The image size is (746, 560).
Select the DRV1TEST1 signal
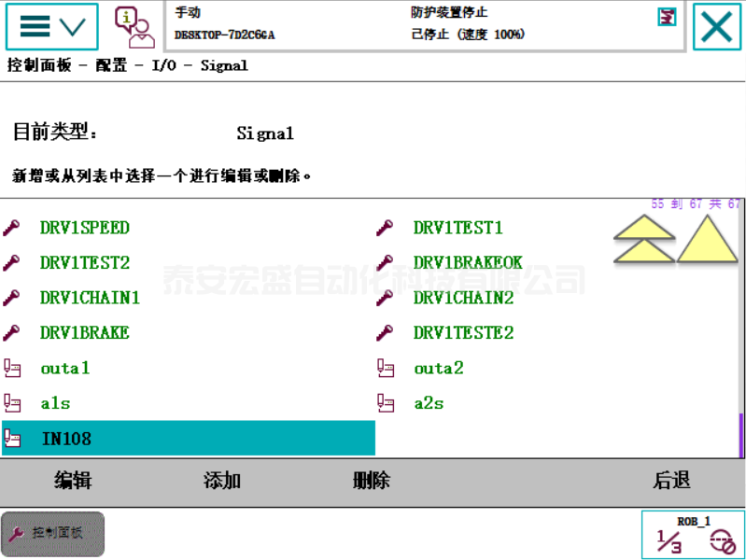pos(457,228)
